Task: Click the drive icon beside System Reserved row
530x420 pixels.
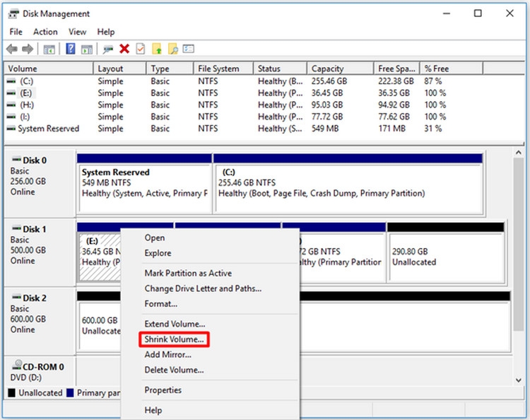Action: coord(11,129)
